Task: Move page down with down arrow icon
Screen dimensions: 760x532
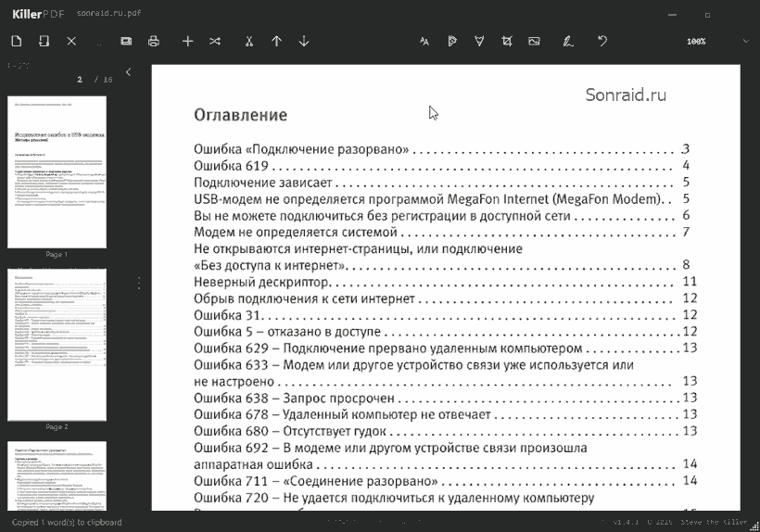Action: [304, 41]
